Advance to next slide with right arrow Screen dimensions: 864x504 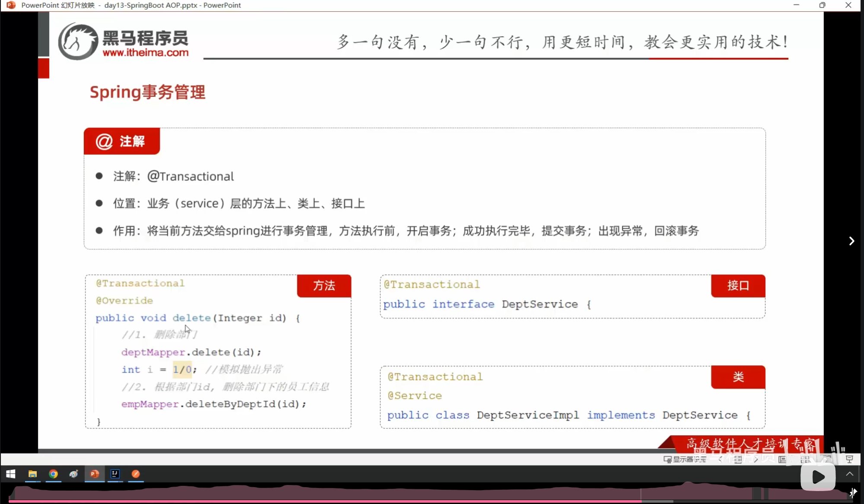(x=851, y=241)
